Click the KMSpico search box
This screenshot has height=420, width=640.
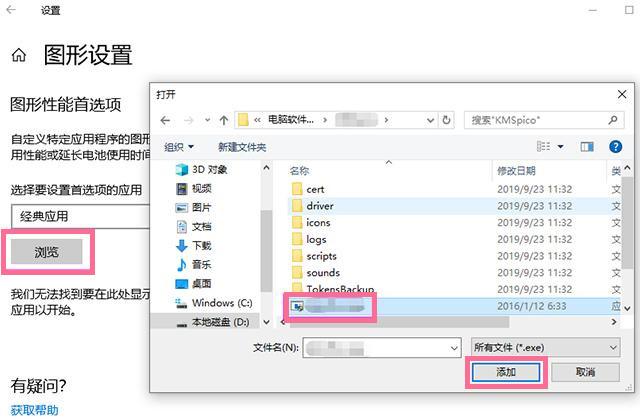pyautogui.click(x=544, y=120)
